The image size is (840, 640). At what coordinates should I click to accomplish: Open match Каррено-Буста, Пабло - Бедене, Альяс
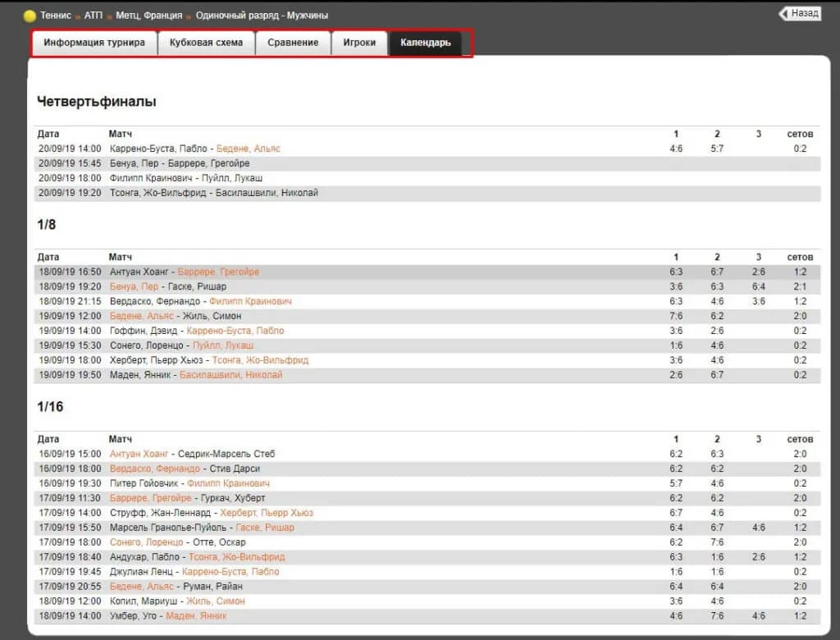195,149
